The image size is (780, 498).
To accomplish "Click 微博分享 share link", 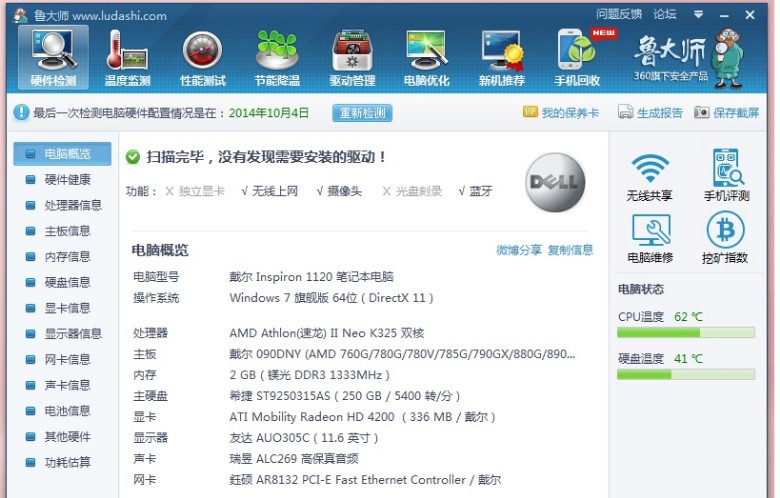I will click(x=518, y=250).
